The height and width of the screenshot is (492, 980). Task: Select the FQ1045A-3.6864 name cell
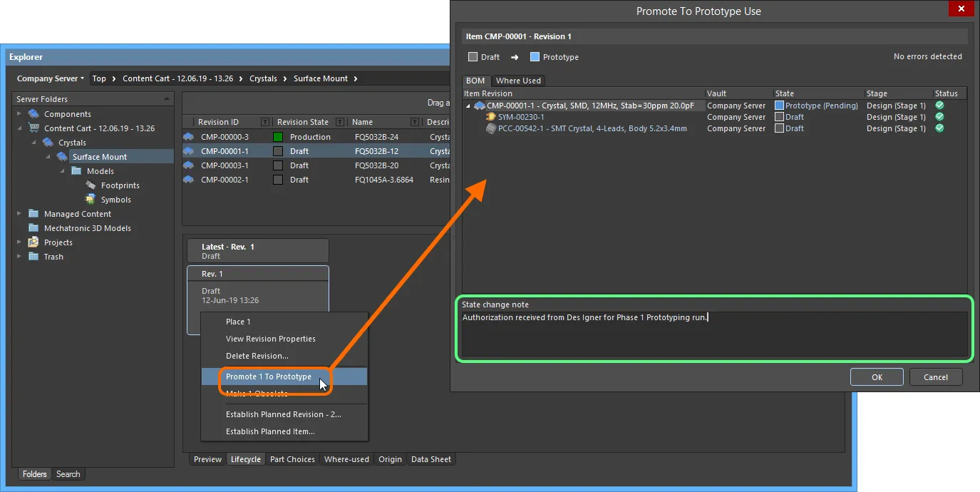click(384, 180)
